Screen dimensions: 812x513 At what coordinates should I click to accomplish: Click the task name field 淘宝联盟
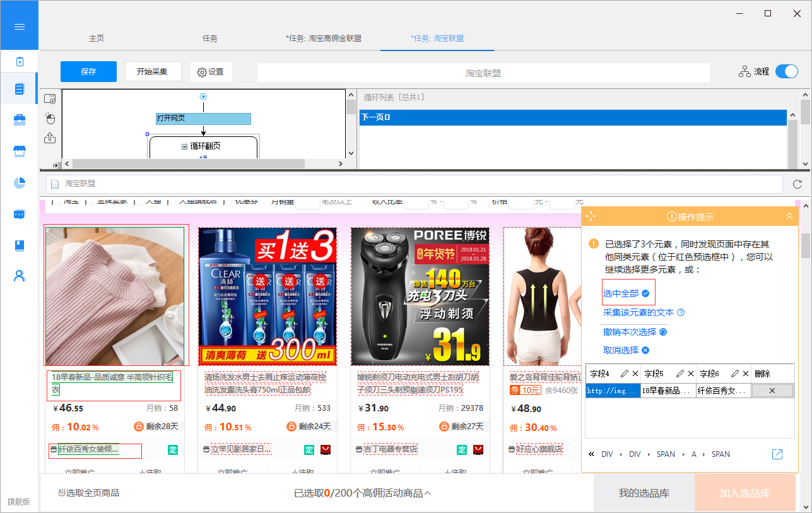[x=483, y=73]
